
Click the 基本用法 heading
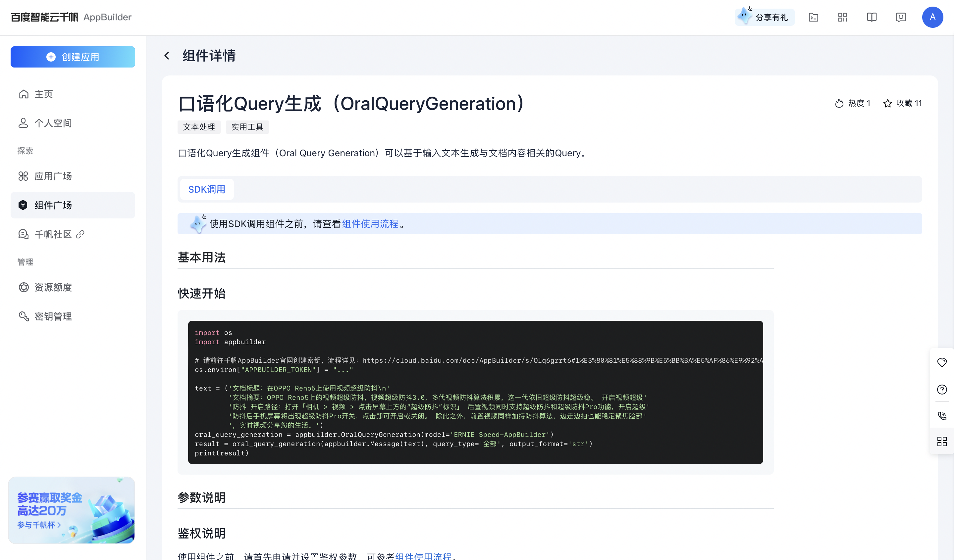202,257
